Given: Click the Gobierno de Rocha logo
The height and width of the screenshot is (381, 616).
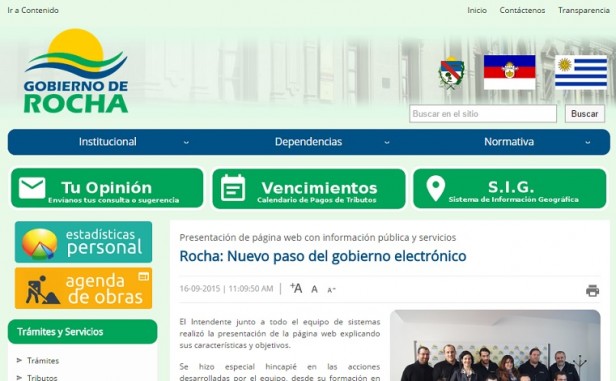Looking at the screenshot, I should pos(76,71).
